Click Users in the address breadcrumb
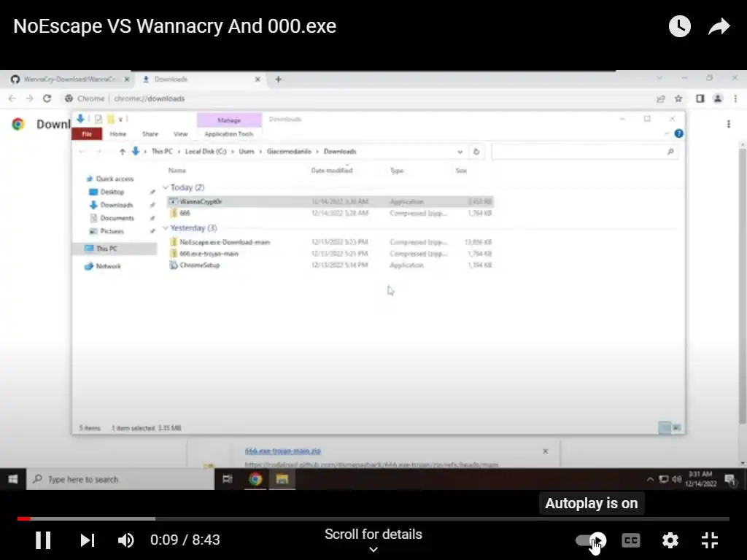Viewport: 747px width, 560px height. point(247,152)
